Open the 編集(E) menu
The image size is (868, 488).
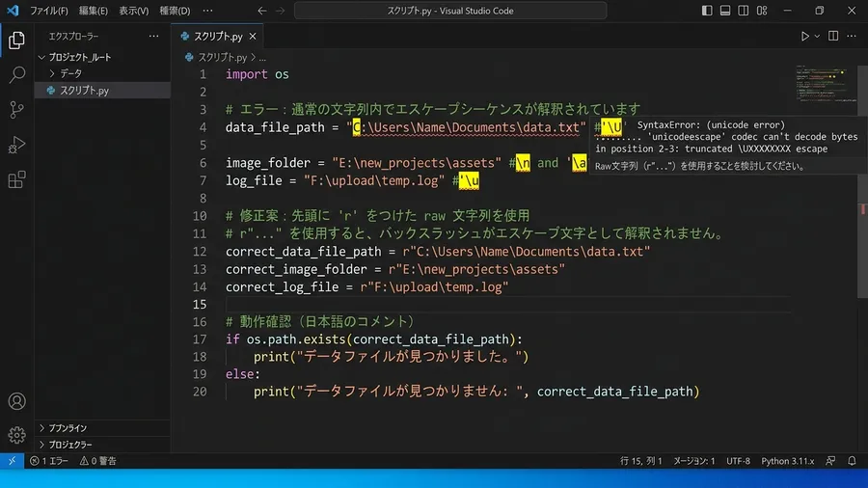93,11
